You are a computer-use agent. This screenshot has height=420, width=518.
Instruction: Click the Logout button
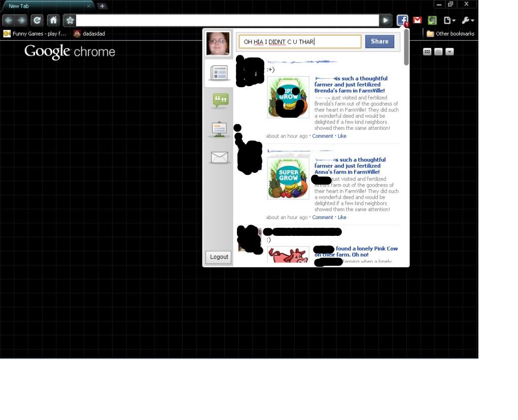coord(219,257)
